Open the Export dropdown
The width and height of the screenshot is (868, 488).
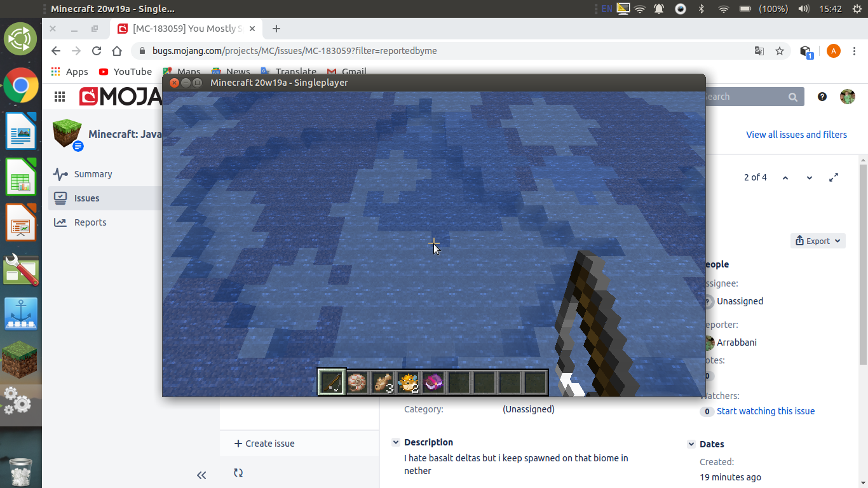coord(818,241)
